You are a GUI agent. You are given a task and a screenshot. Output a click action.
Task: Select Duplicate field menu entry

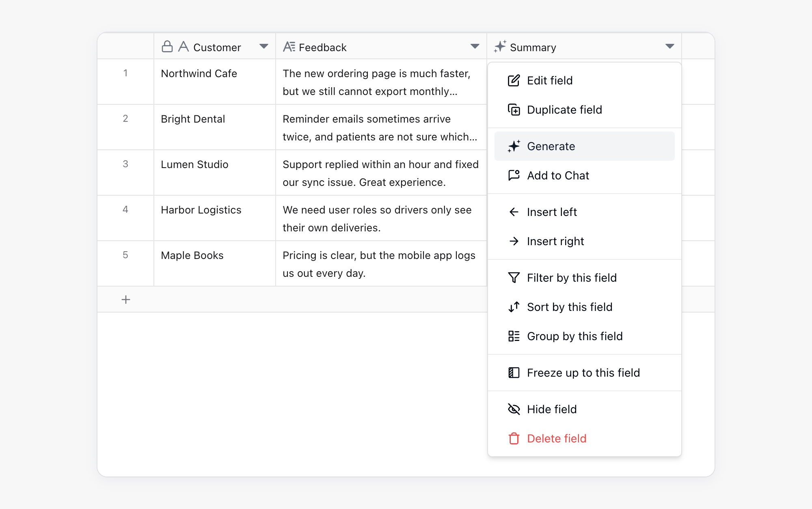tap(585, 110)
